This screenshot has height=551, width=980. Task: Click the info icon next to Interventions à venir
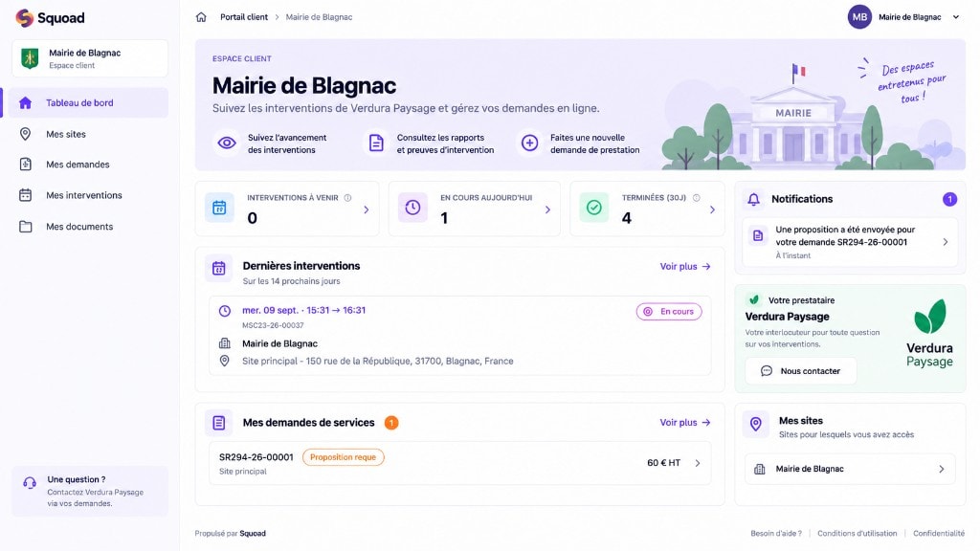tap(347, 197)
